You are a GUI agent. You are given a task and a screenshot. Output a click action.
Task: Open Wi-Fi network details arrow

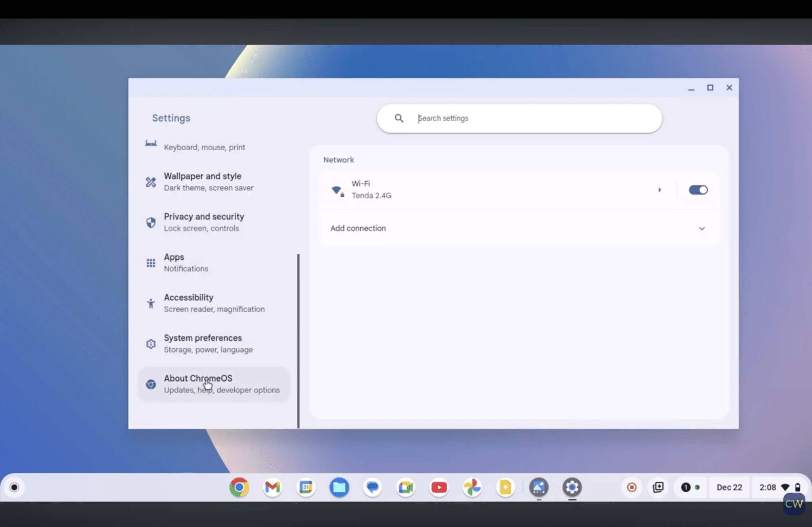pos(660,190)
